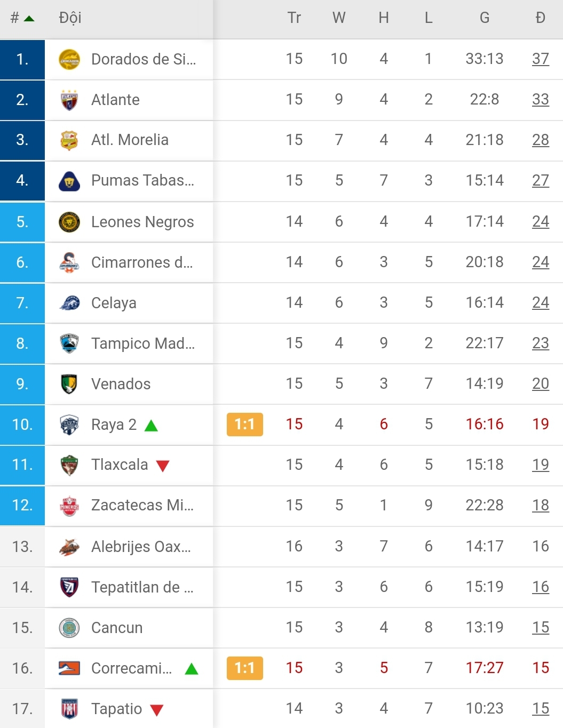Sort table by the # rank column

[21, 18]
